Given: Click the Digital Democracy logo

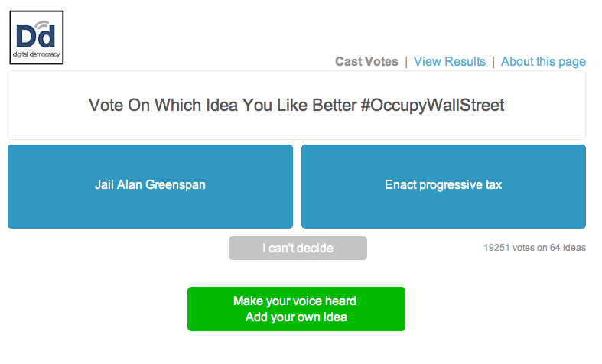Looking at the screenshot, I should (x=36, y=37).
